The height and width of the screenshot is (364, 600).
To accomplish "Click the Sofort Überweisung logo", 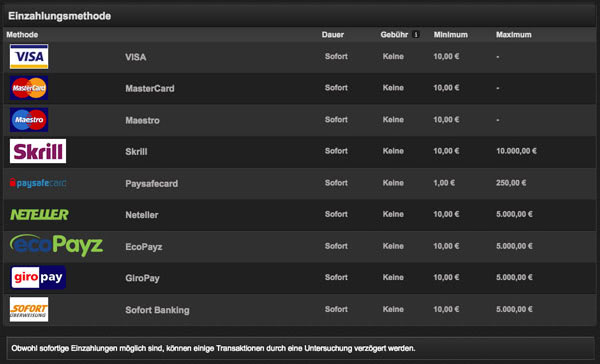I will coord(29,309).
